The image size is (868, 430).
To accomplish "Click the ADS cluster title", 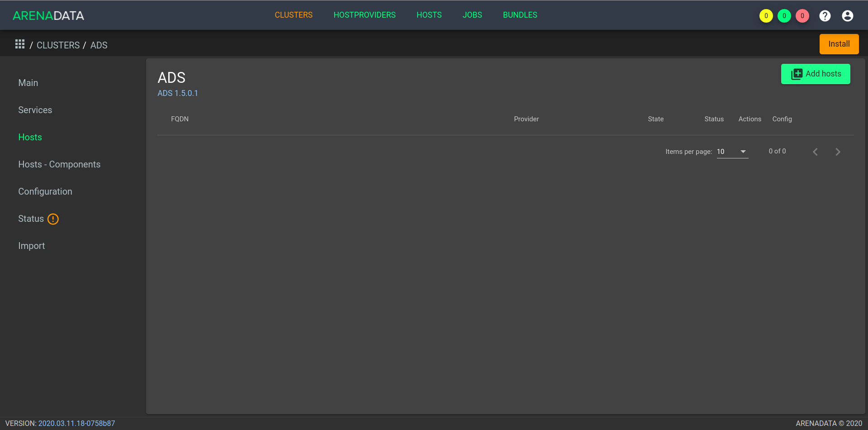I will [171, 78].
